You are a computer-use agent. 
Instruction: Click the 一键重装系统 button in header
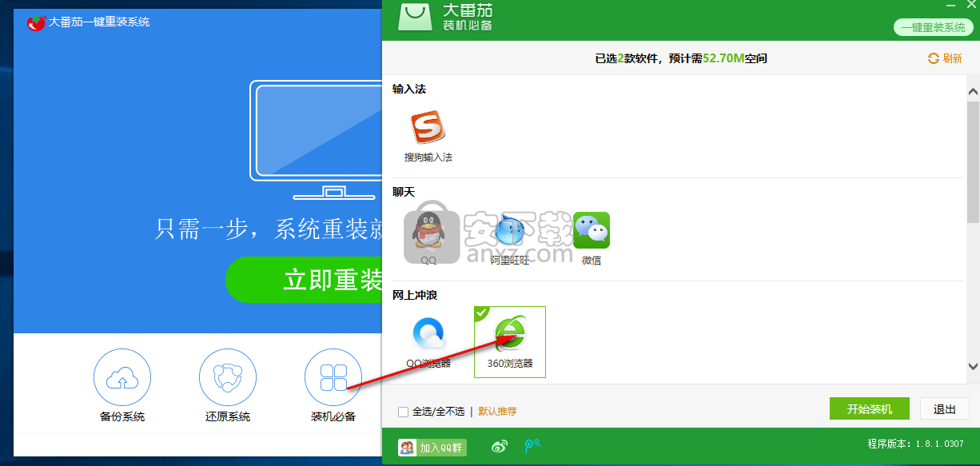pos(933,27)
